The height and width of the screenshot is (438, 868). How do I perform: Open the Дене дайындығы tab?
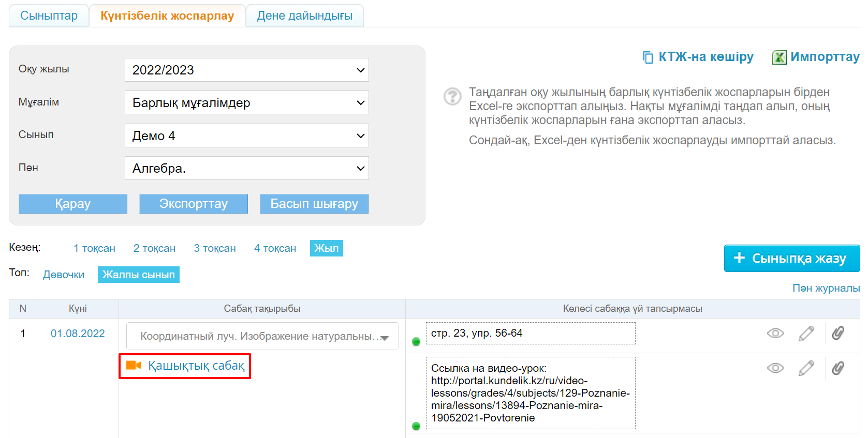(304, 16)
